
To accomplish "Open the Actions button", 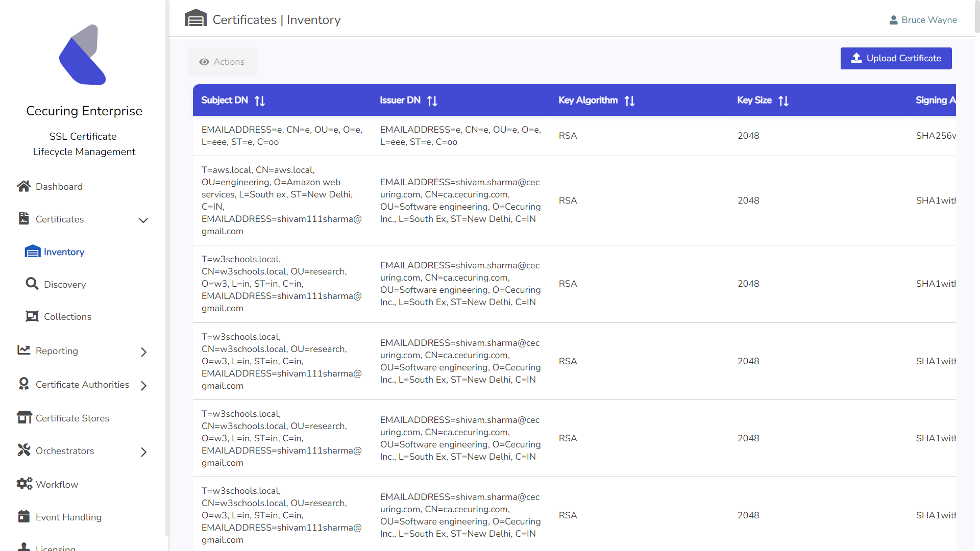I will 222,62.
